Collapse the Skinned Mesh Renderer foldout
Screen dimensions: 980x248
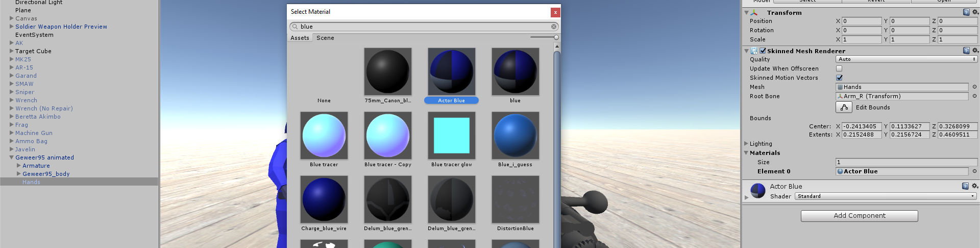coord(746,51)
